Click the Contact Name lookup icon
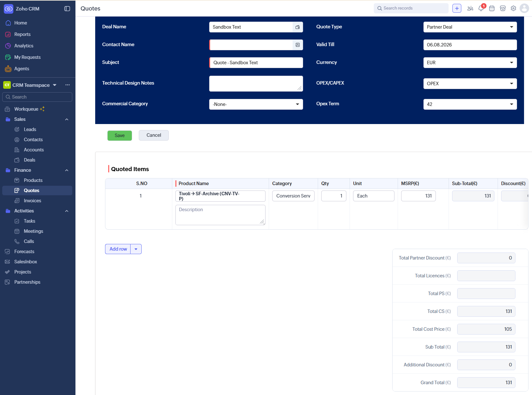This screenshot has height=395, width=532. (298, 45)
